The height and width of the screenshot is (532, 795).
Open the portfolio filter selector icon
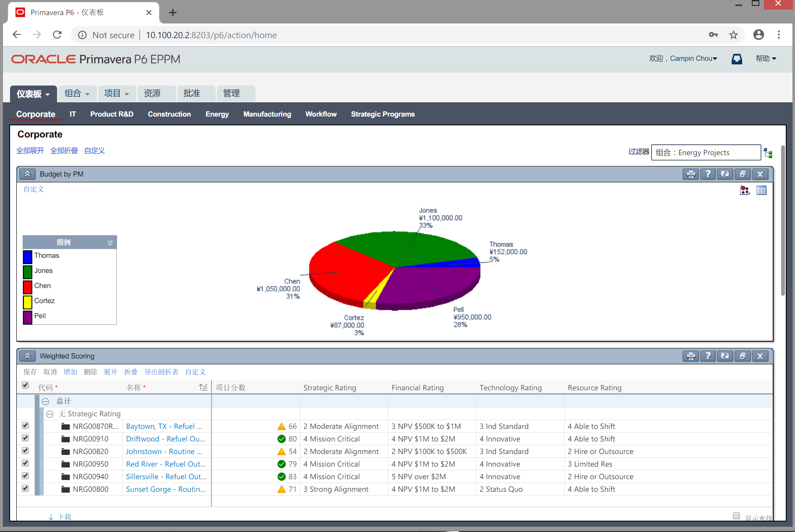(768, 153)
